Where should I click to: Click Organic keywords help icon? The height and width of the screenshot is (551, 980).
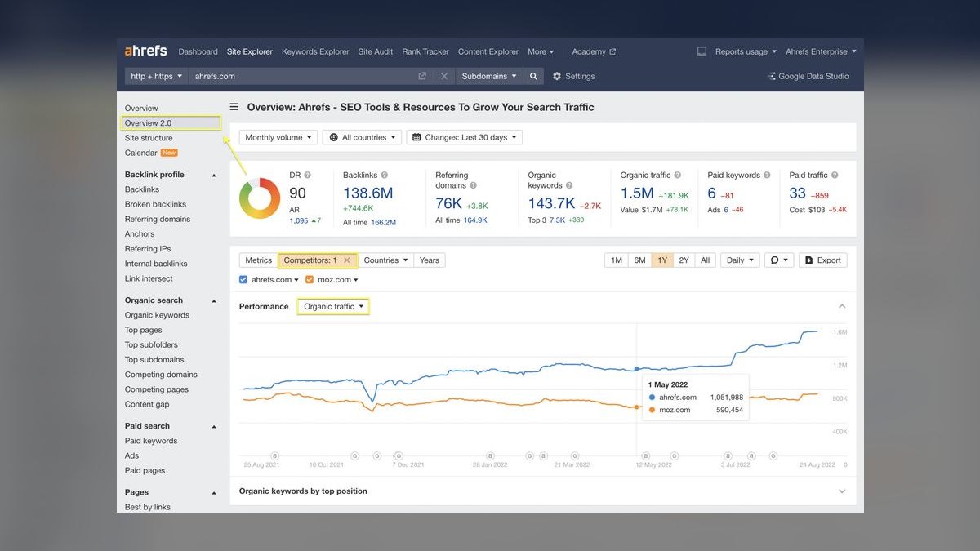click(x=569, y=185)
